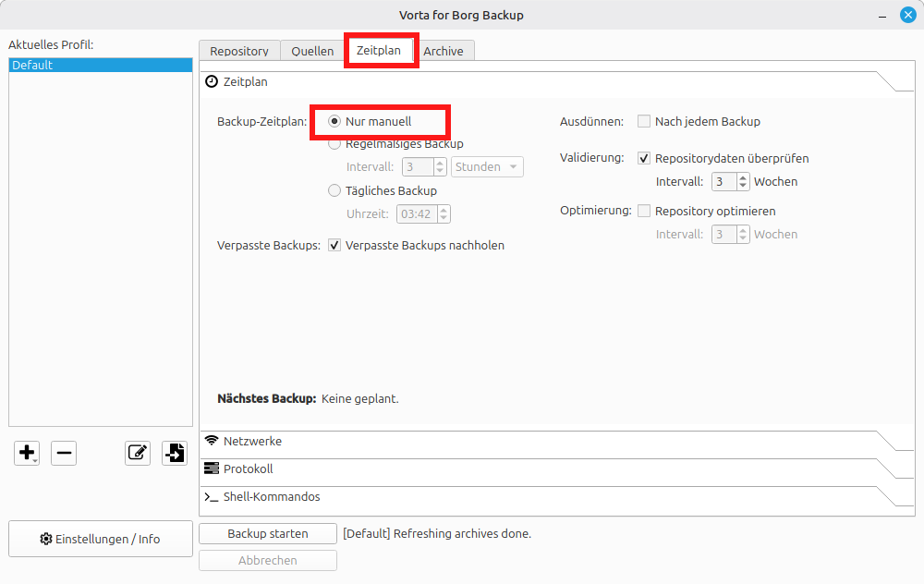
Task: Click the wifi icon next to Netzwerke
Action: (x=212, y=440)
